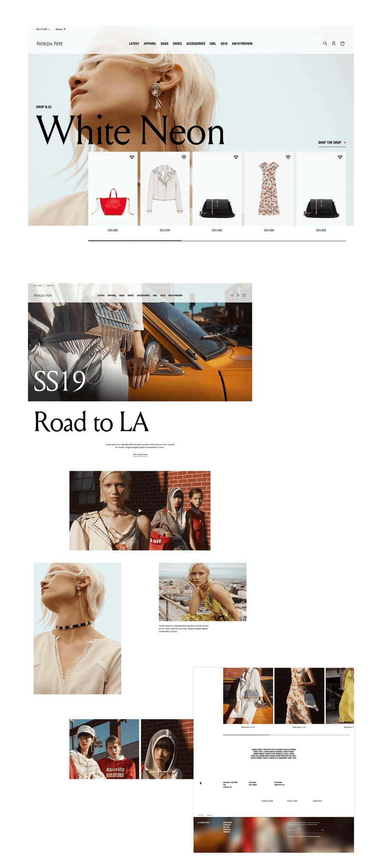The image size is (382, 868).
Task: Expand the Stores dropdown in top bar
Action: tap(60, 29)
